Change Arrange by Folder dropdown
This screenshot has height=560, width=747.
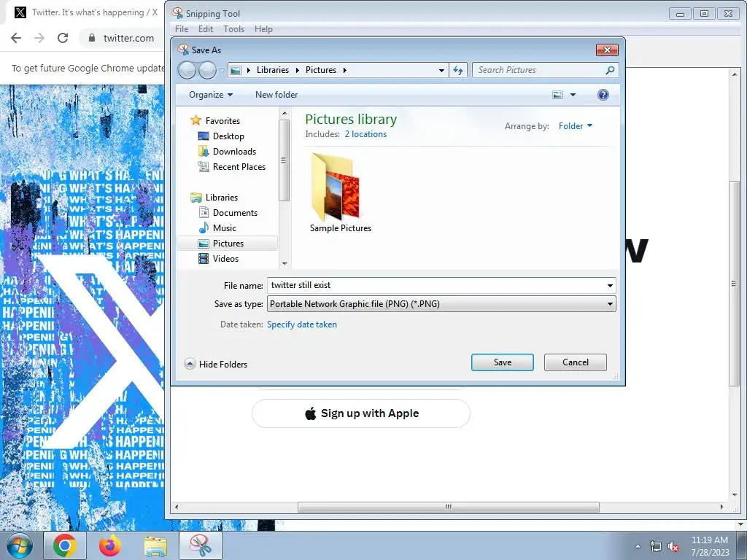575,125
